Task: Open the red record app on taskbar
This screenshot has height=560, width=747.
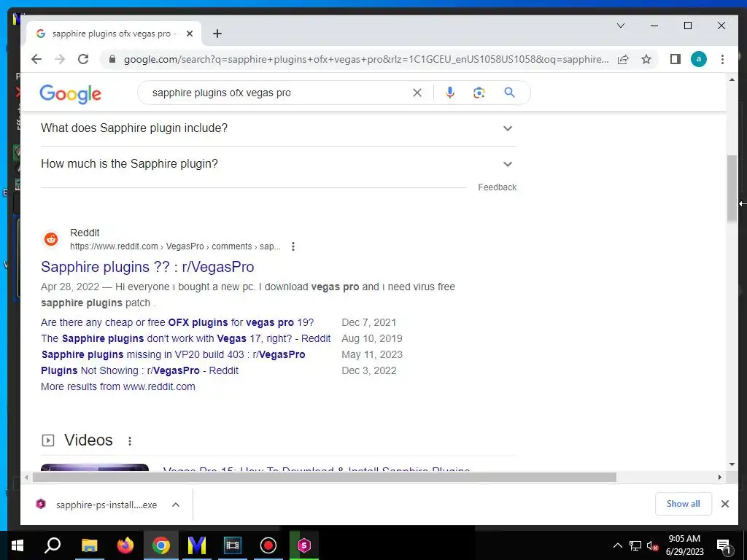Action: click(268, 545)
